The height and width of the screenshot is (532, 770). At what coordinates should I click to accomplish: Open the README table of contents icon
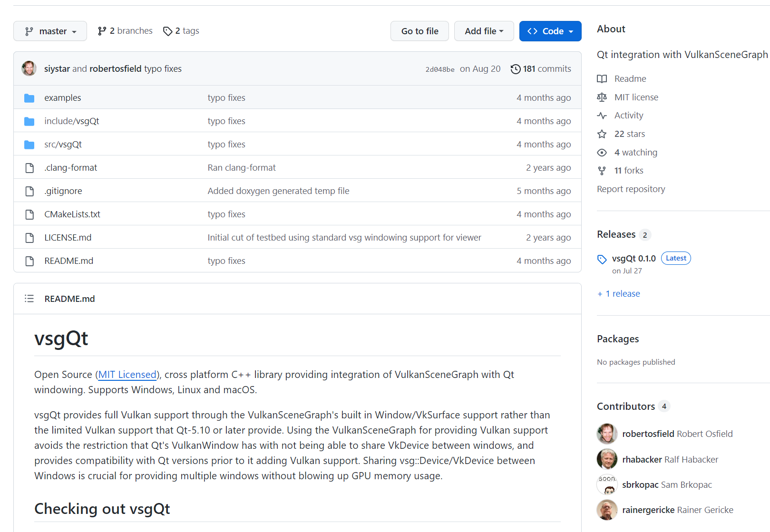[x=29, y=299]
